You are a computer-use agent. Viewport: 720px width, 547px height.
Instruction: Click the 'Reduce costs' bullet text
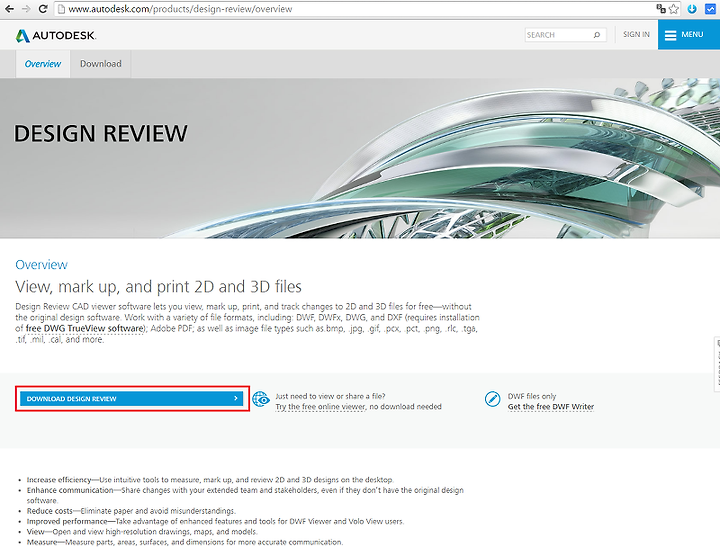pos(131,511)
